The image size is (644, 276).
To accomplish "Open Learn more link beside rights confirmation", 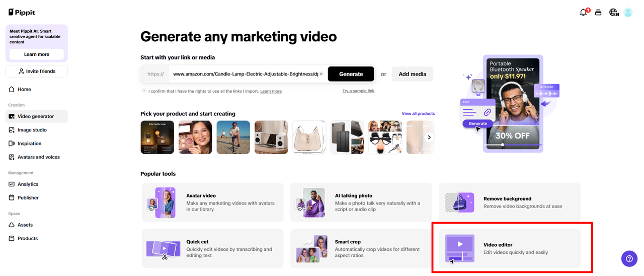I will pyautogui.click(x=271, y=92).
